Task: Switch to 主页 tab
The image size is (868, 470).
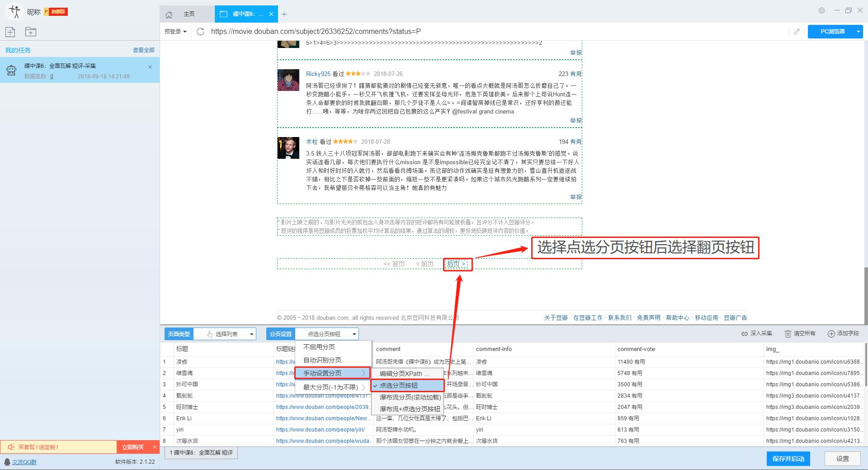Action: (189, 14)
